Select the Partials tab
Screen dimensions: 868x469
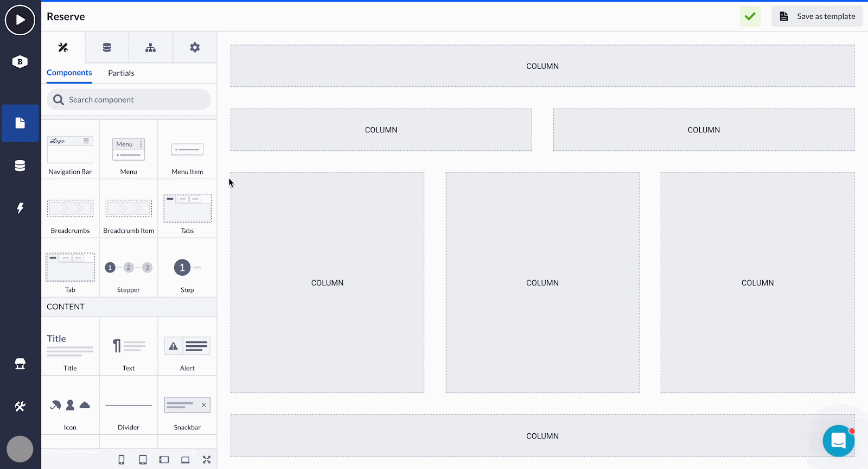pos(121,73)
